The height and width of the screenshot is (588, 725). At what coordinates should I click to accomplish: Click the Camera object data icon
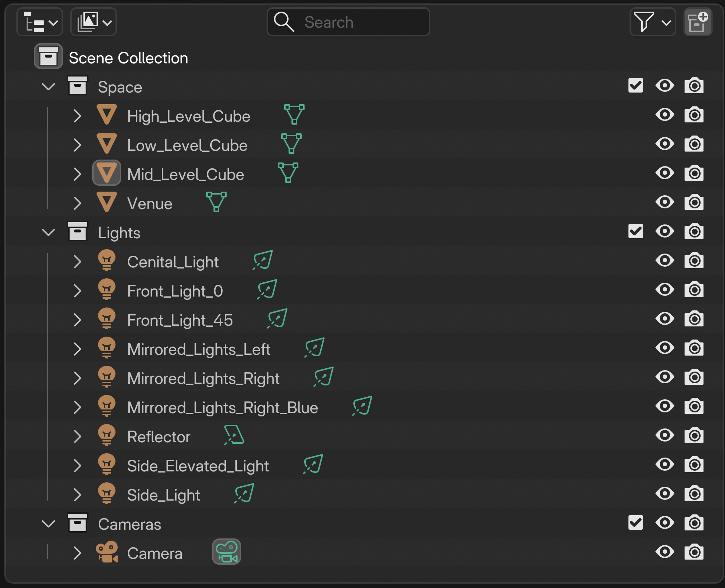coord(226,552)
